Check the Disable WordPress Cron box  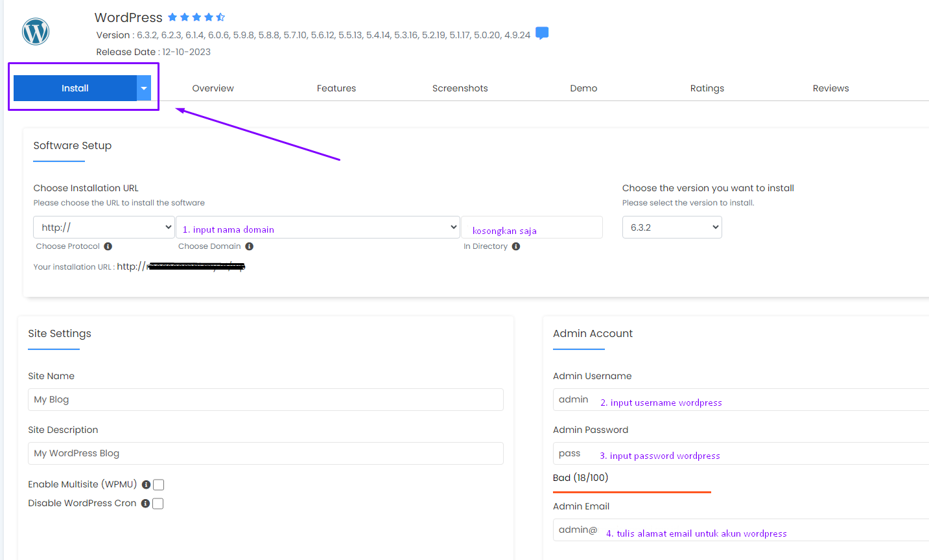point(158,504)
